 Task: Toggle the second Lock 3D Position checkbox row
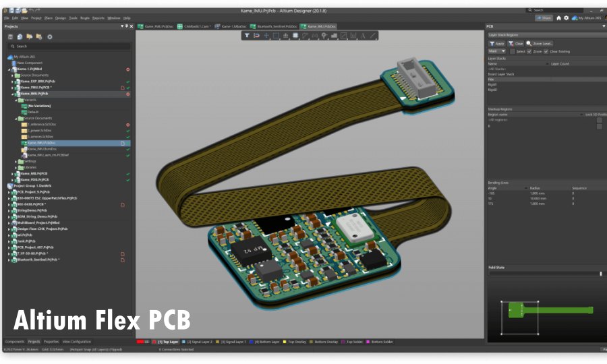pos(600,127)
